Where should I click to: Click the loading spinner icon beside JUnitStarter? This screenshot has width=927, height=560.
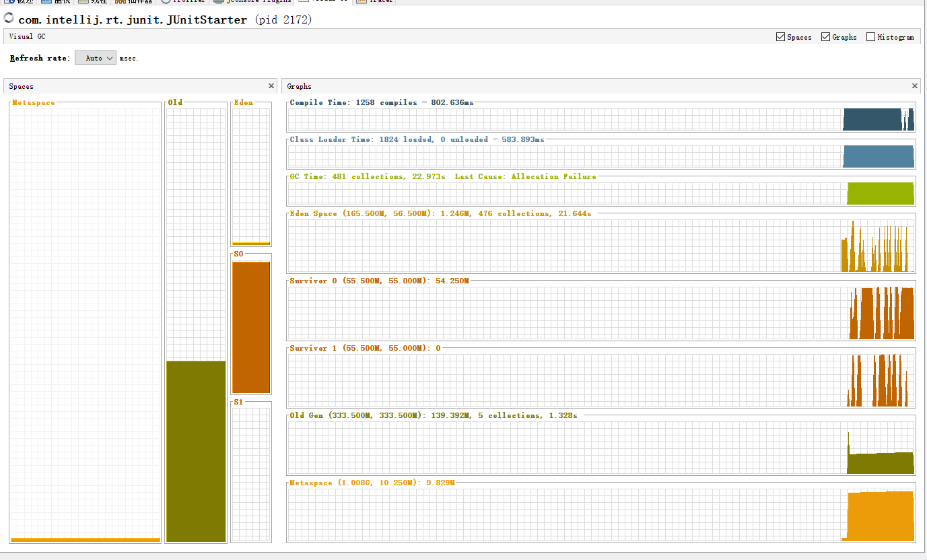9,19
